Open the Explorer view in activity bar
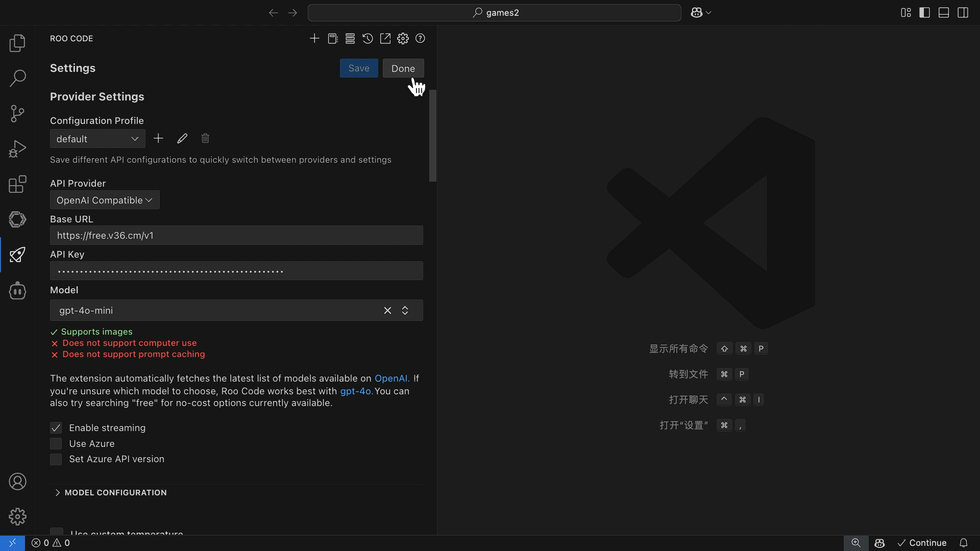 17,43
